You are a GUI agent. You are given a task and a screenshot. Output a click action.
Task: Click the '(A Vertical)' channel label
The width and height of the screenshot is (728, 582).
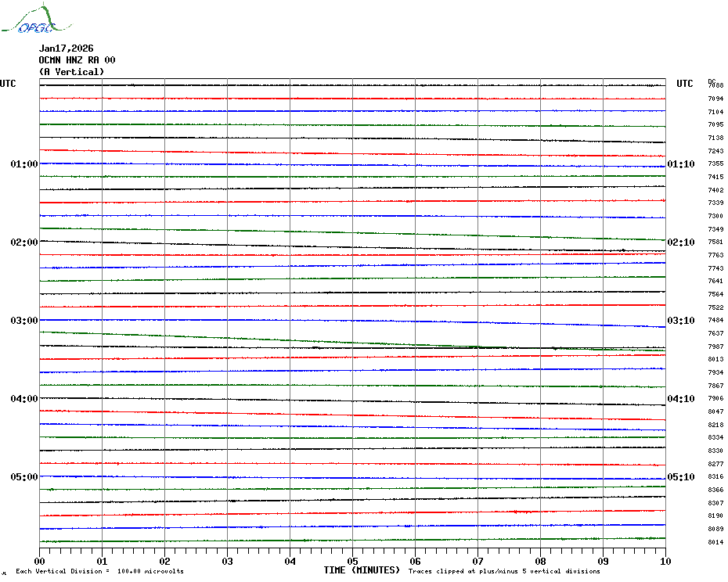pos(71,72)
